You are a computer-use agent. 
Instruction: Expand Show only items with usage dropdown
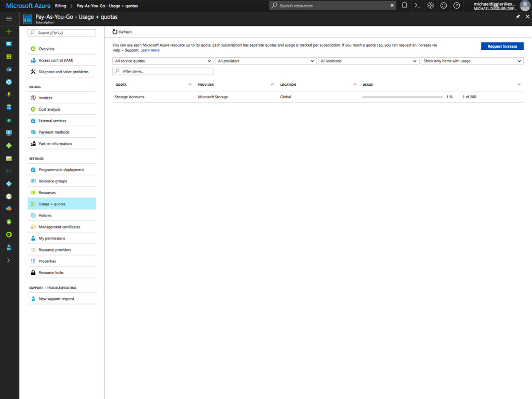472,61
